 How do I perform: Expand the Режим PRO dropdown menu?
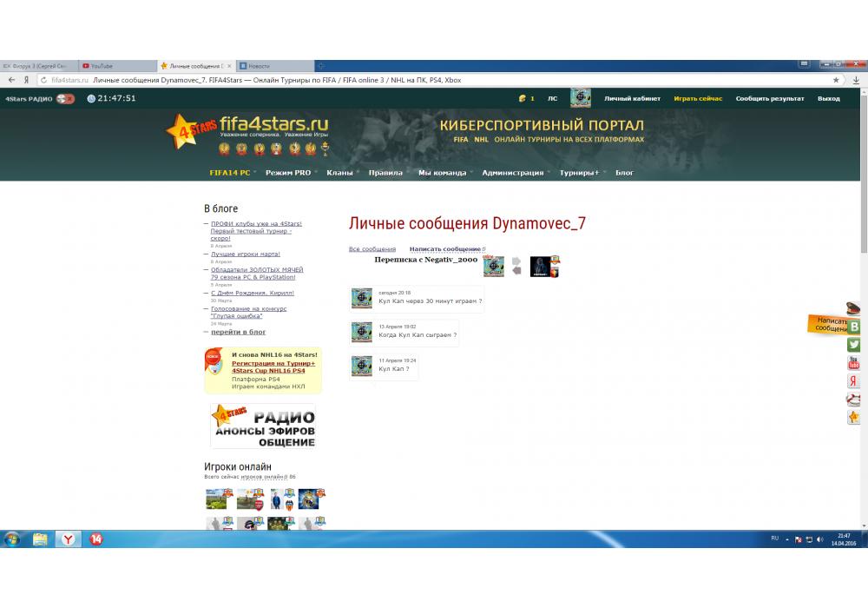click(x=291, y=173)
